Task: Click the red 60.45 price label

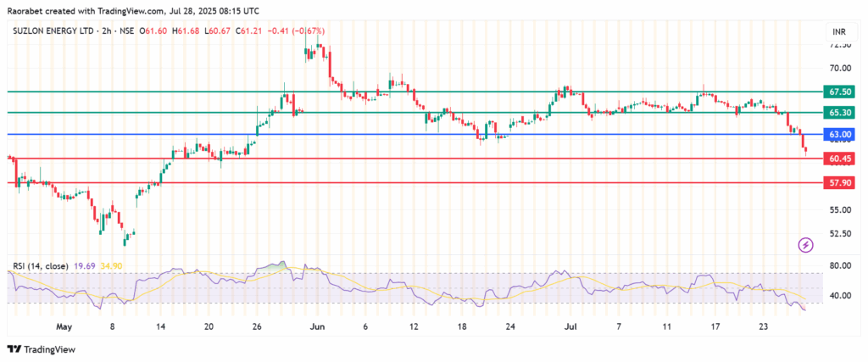Action: tap(838, 159)
